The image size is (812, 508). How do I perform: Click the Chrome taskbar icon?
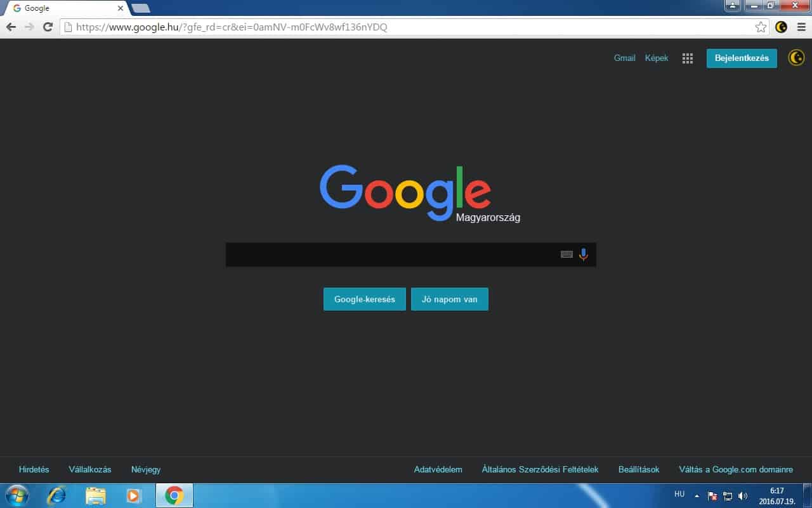pos(174,495)
